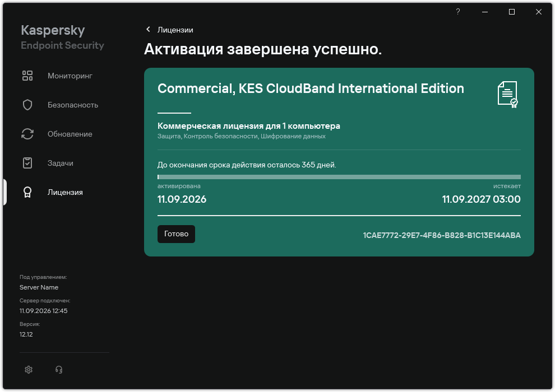This screenshot has width=555, height=392.
Task: Click 'Коммерческая лицензия для 1 компьютера' text
Action: click(249, 126)
